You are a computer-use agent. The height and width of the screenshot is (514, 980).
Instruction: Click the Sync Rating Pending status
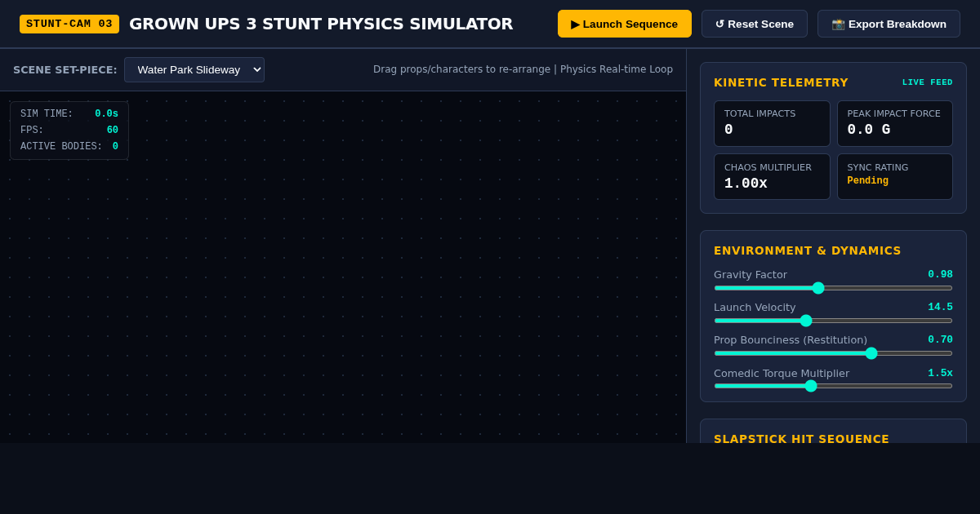(x=867, y=181)
